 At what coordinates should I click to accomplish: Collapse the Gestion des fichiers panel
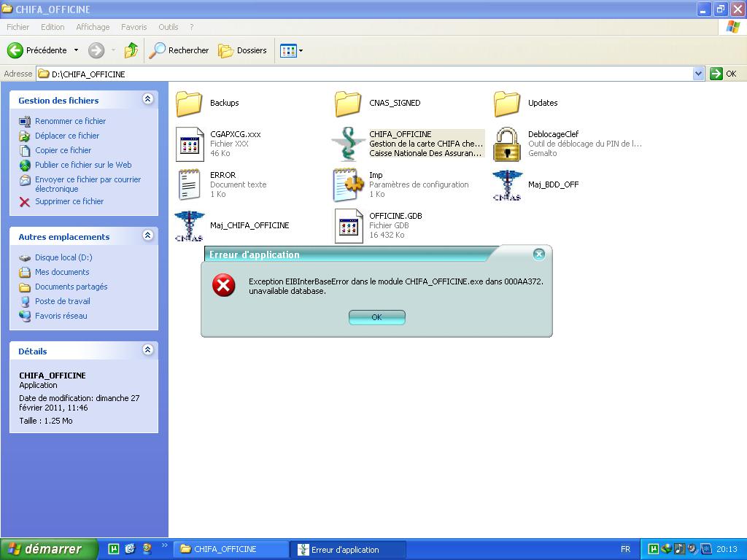pyautogui.click(x=147, y=99)
